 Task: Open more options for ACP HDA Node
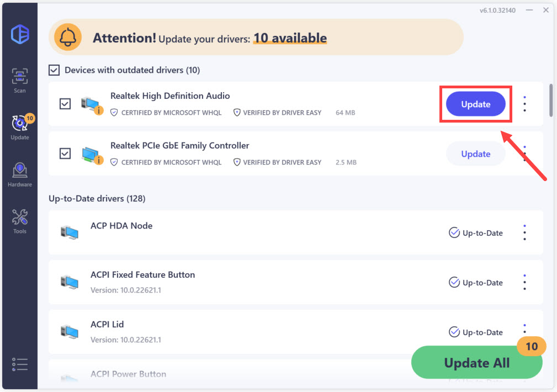524,232
